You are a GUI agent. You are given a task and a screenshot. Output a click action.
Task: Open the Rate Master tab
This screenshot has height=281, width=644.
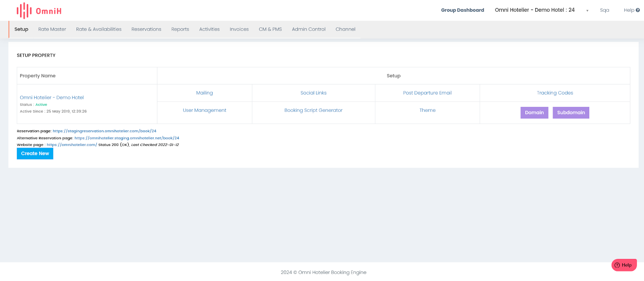pyautogui.click(x=52, y=29)
